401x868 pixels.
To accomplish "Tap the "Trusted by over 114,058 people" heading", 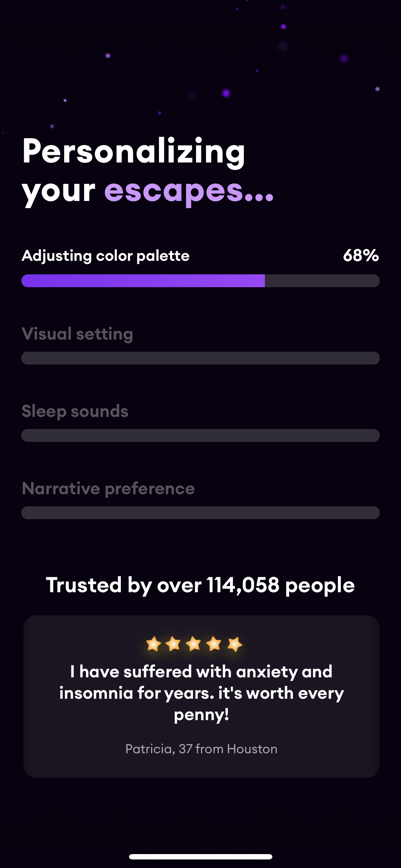I will (x=200, y=585).
